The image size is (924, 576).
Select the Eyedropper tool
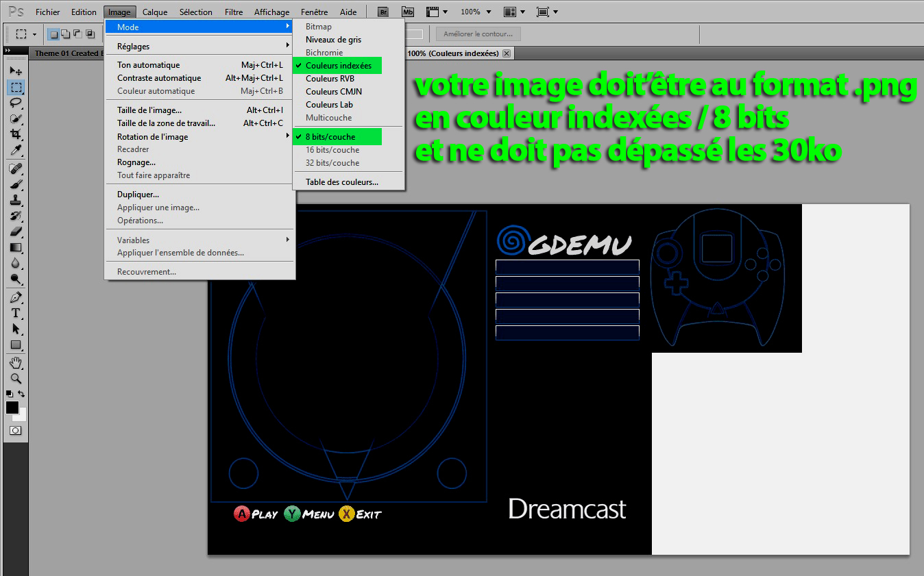coord(16,150)
